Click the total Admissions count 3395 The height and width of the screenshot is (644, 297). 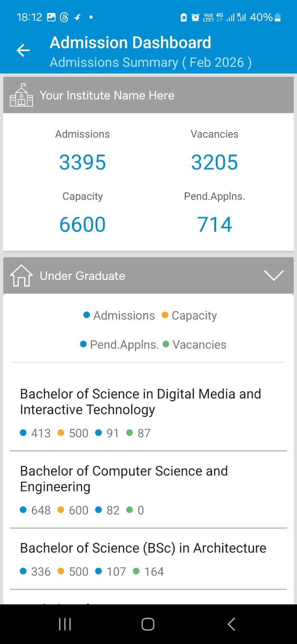click(x=82, y=162)
